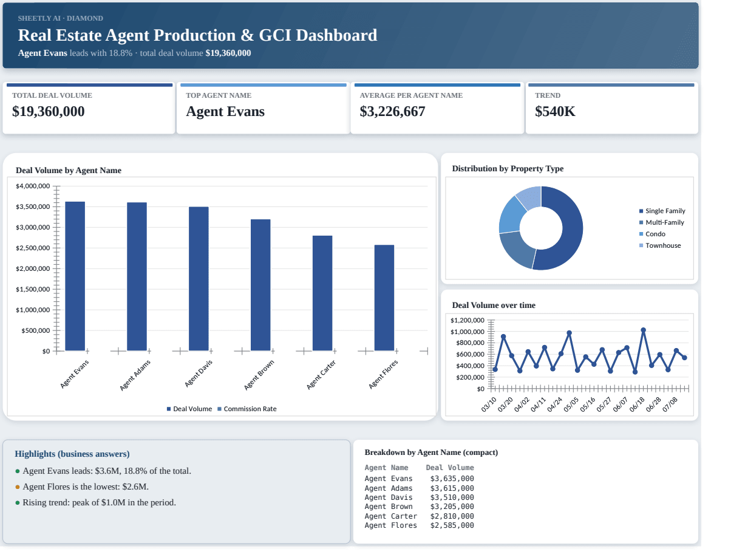Image resolution: width=745 pixels, height=560 pixels.
Task: Click the $1,200,000 line chart axis label
Action: click(468, 320)
